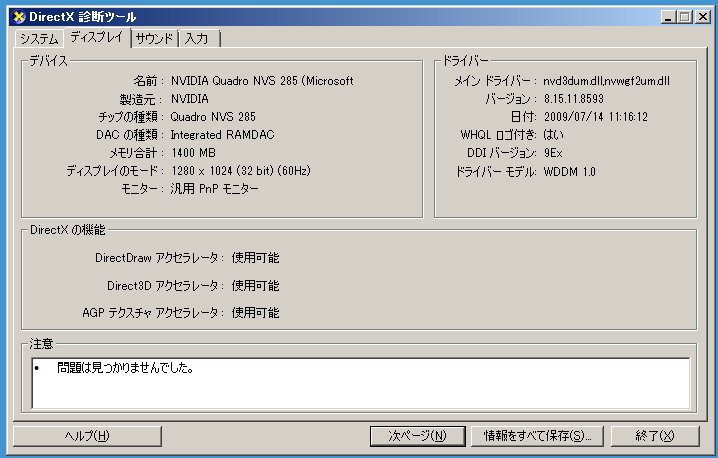Viewport: 718px width, 458px height.
Task: Click monitor value 汎用 PnP モニター
Action: click(214, 189)
